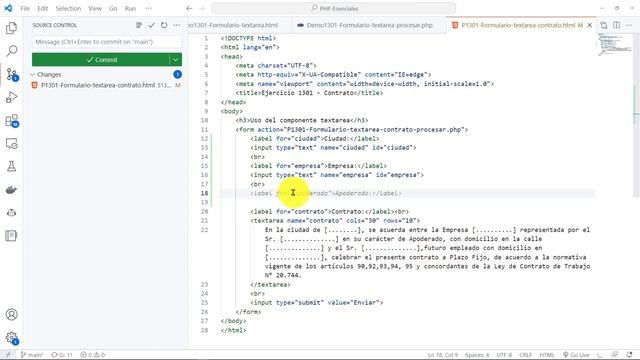Open the Edit menu
The width and height of the screenshot is (640, 360).
click(x=42, y=8)
